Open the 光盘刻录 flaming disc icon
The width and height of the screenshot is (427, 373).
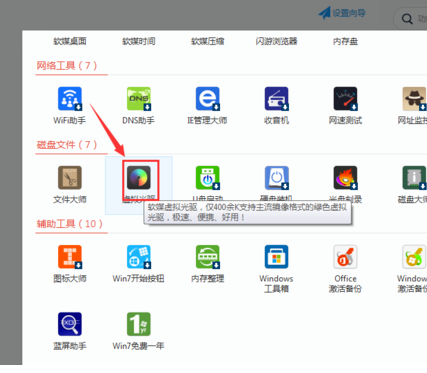(x=345, y=178)
